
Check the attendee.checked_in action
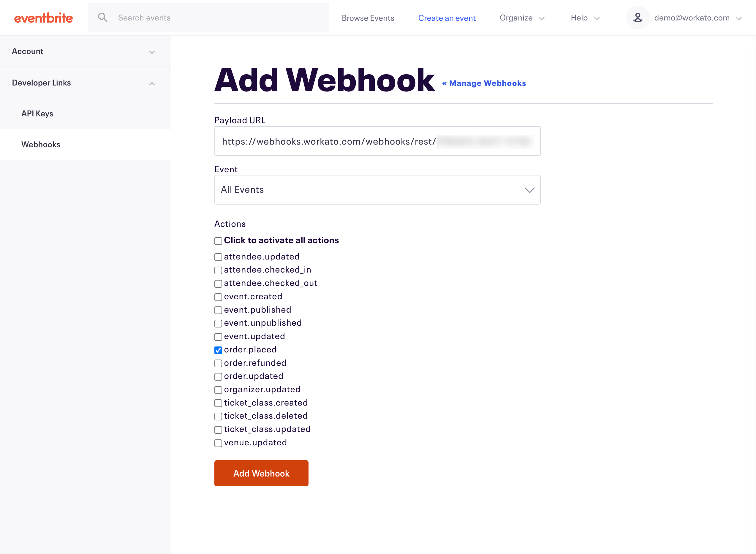(218, 270)
